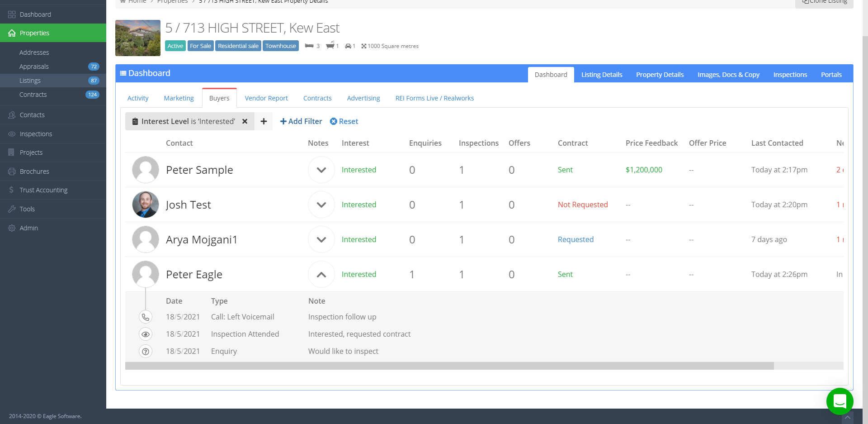Click the Admin gear icon in sidebar
The image size is (868, 424).
click(12, 228)
